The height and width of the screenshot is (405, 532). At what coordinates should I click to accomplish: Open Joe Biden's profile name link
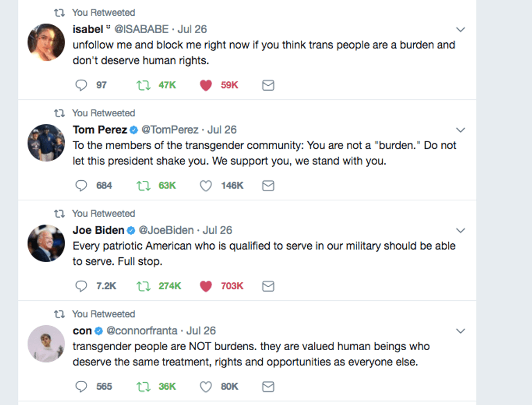coord(98,230)
